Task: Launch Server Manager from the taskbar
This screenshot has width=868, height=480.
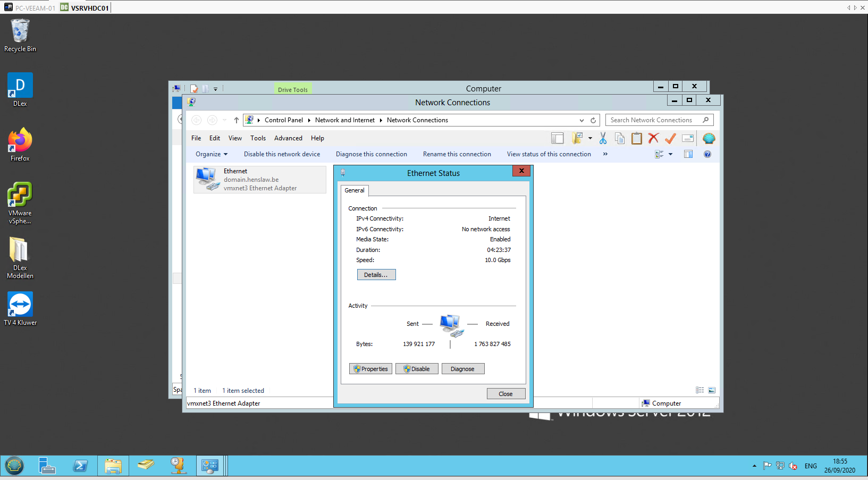Action: coord(47,466)
